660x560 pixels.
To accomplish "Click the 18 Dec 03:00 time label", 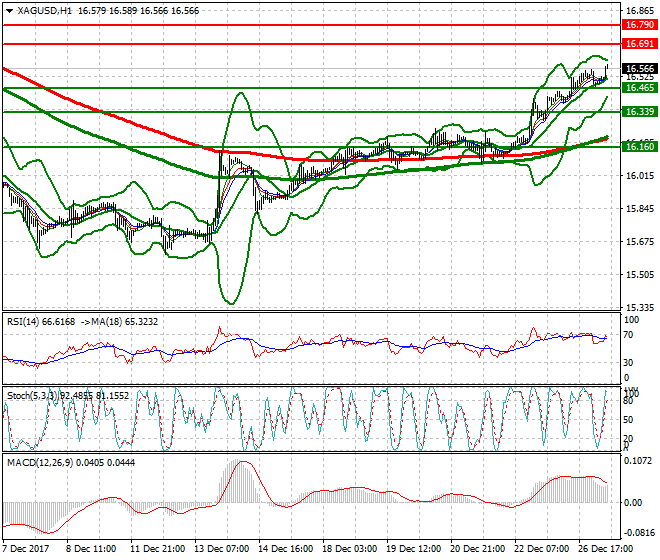I will (349, 549).
